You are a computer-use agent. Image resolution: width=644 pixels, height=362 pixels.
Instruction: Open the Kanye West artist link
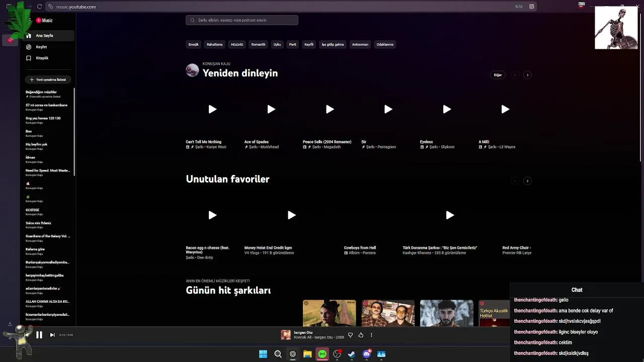(x=216, y=147)
